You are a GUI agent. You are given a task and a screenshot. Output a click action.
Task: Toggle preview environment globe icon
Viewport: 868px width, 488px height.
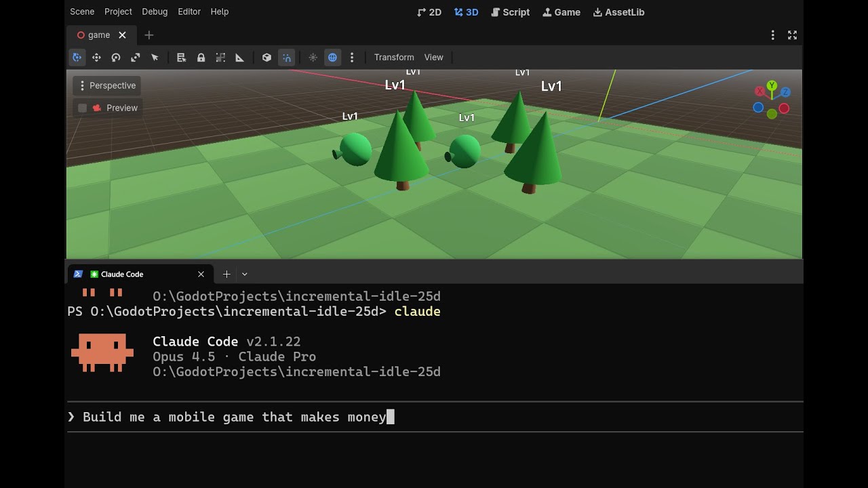tap(332, 58)
